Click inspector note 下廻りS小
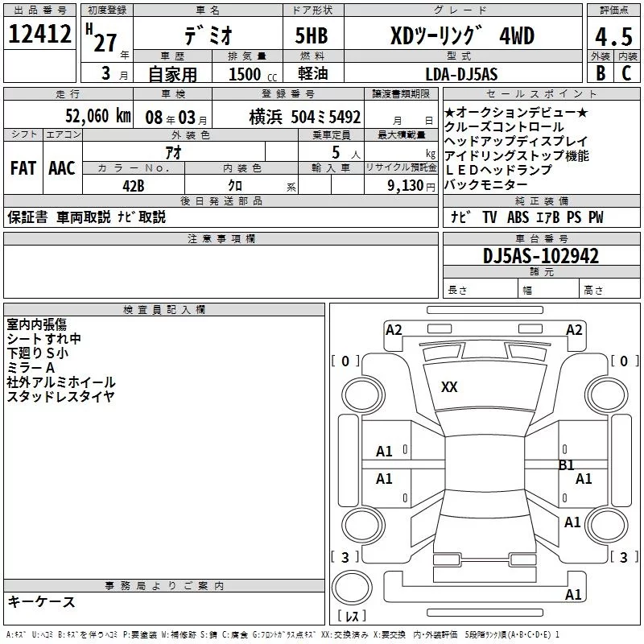This screenshot has width=644, height=644. click(37, 353)
